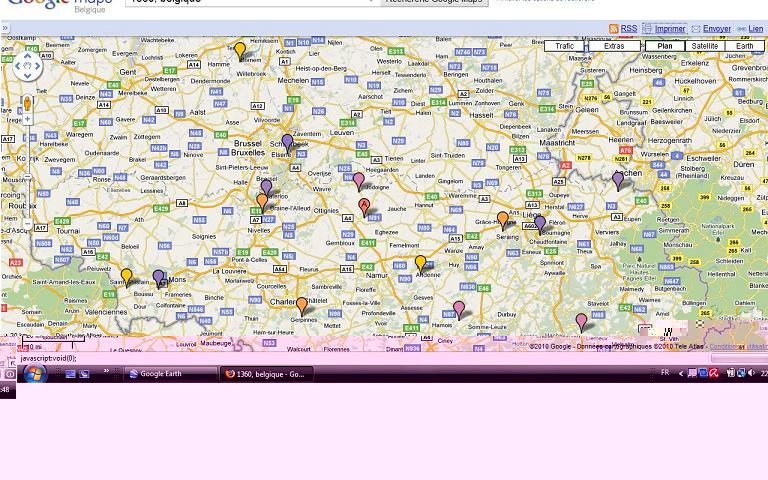Click the yellow marker near Saint-Ghislain
The width and height of the screenshot is (768, 480).
pos(126,277)
